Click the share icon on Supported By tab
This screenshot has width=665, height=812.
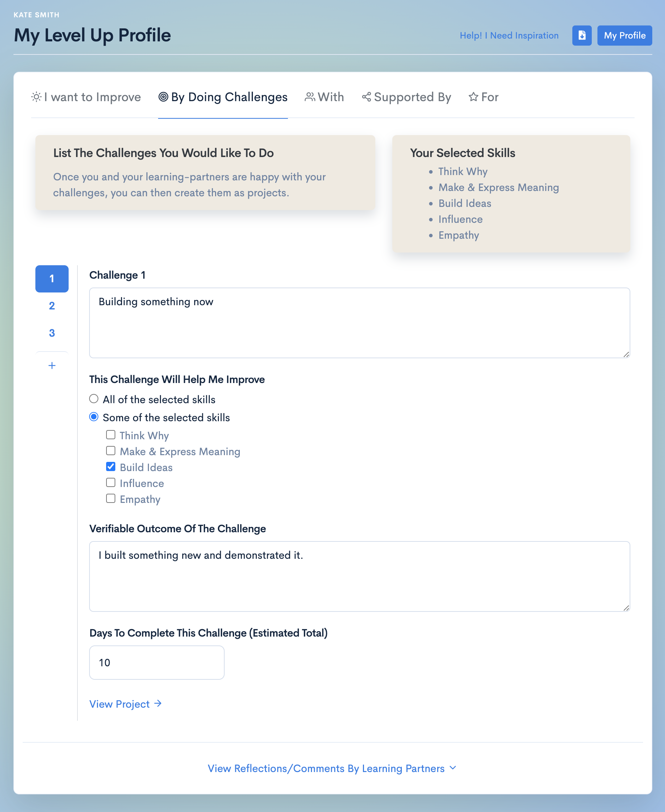point(366,97)
